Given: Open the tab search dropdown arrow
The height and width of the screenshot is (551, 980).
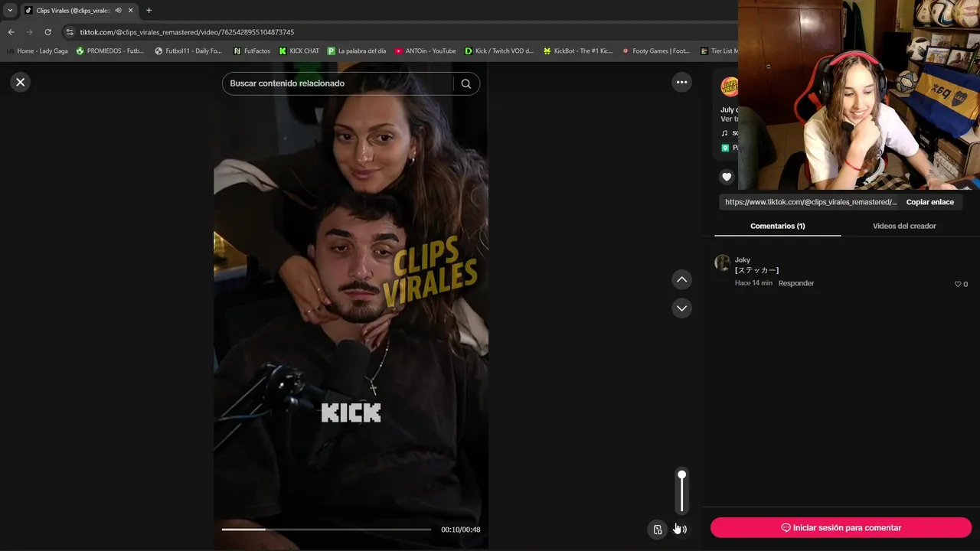Looking at the screenshot, I should 10,11.
